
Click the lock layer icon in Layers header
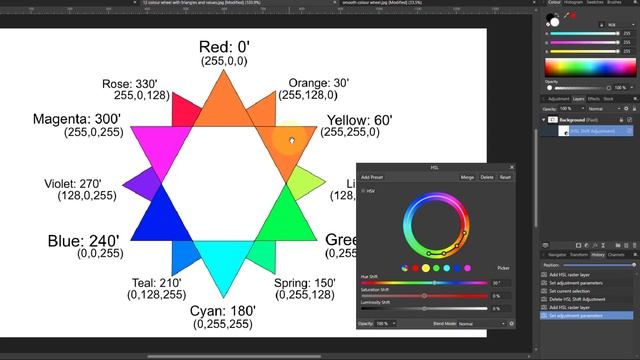tap(634, 109)
